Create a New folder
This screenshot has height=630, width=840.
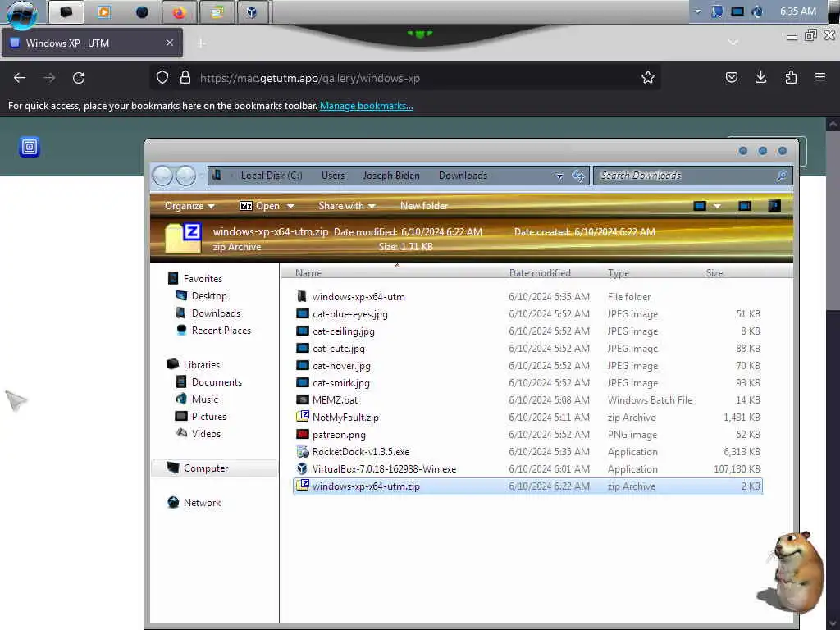click(x=424, y=206)
